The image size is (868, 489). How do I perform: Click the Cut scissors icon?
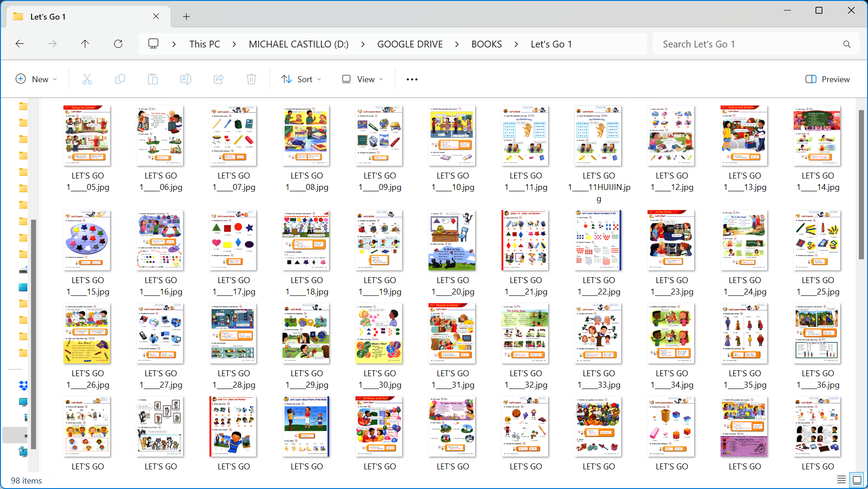coord(87,79)
